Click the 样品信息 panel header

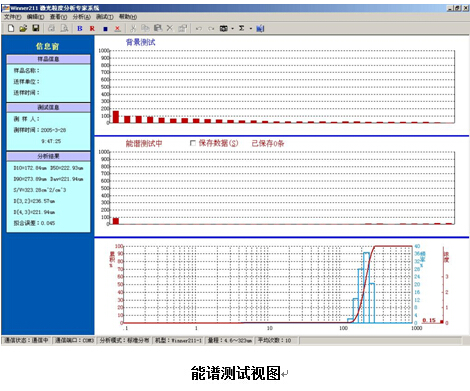pyautogui.click(x=48, y=59)
